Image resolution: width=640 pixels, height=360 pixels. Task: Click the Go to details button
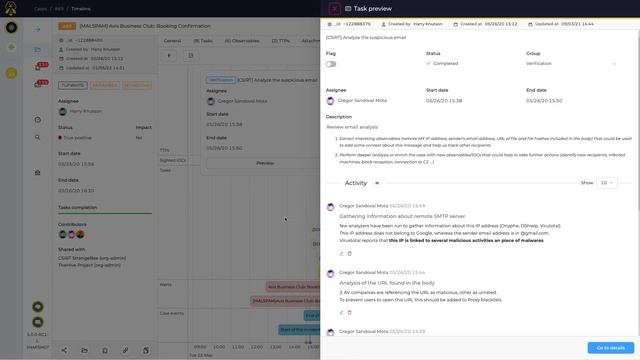(611, 348)
